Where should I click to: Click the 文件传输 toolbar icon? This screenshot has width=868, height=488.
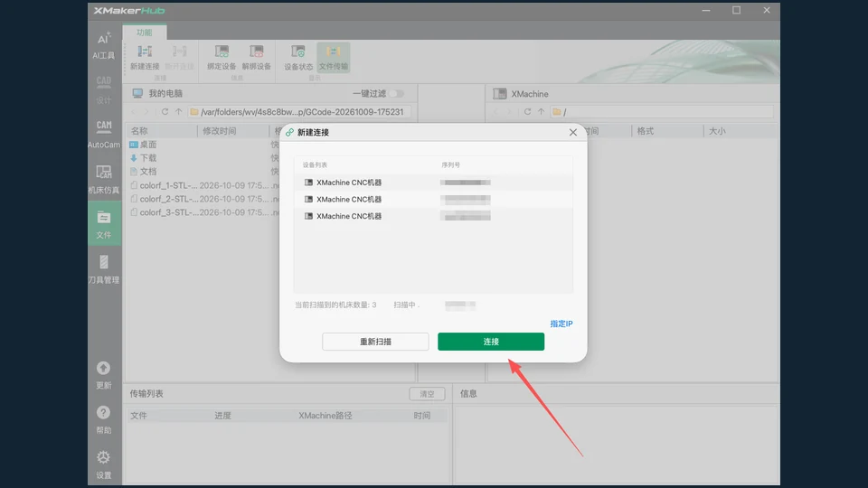tap(334, 58)
